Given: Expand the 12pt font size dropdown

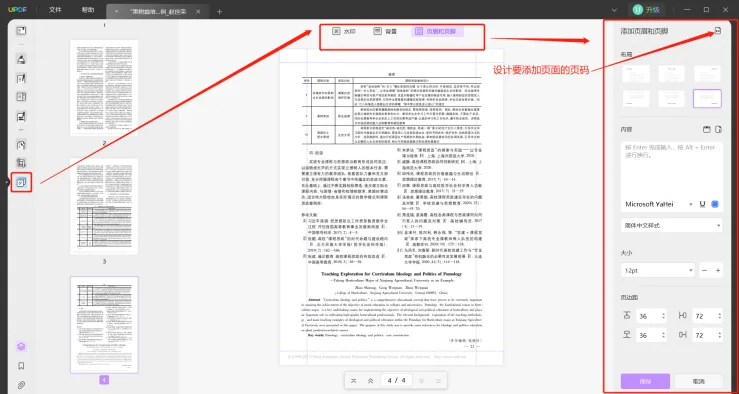Looking at the screenshot, I should point(658,271).
